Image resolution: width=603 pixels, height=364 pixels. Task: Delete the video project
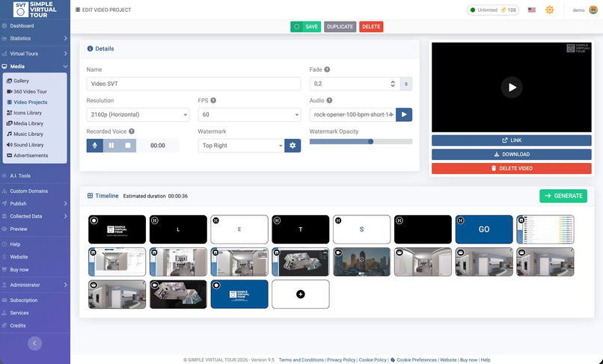[371, 26]
